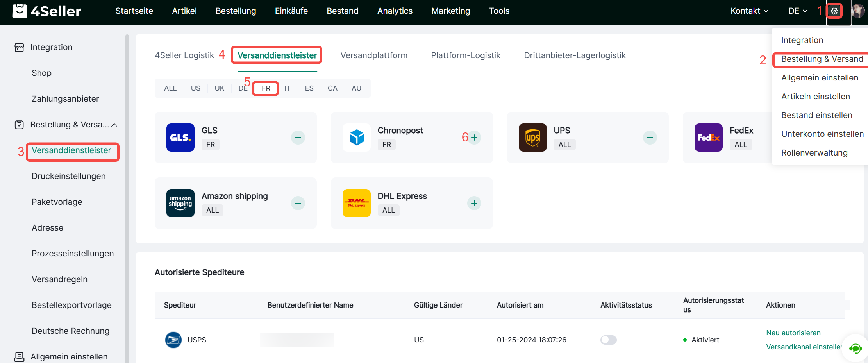Click Neu autorisieren link for USPS
868x363 pixels.
click(793, 333)
